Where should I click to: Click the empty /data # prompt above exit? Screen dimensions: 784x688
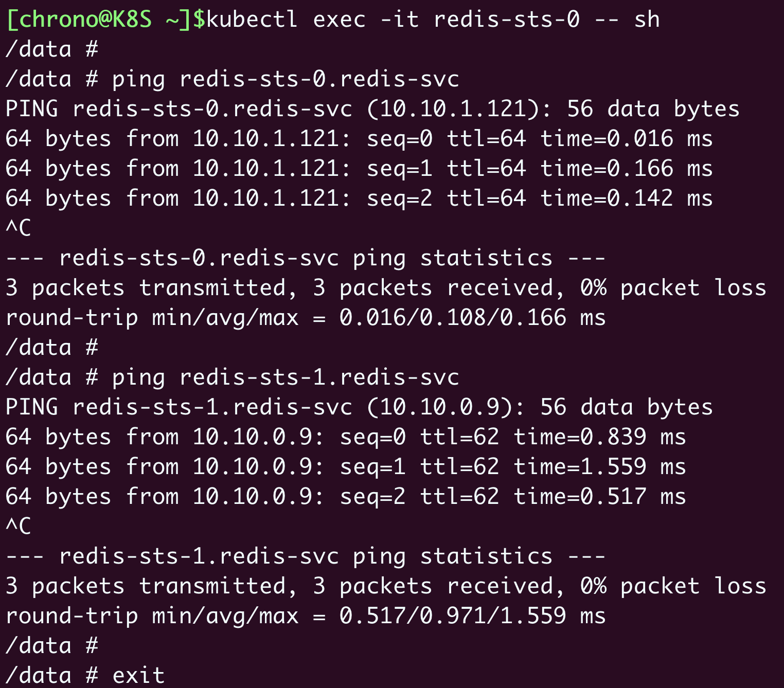51,646
